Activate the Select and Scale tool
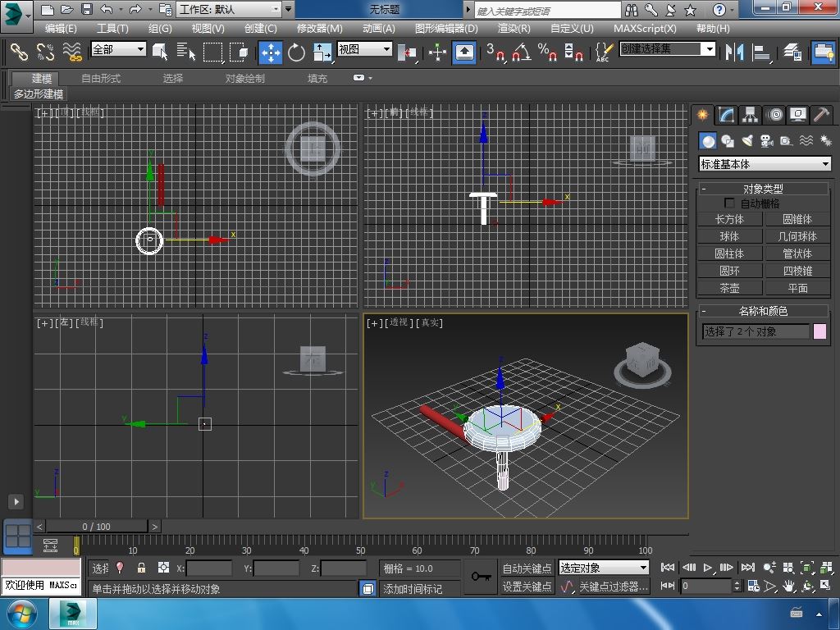 pyautogui.click(x=322, y=52)
